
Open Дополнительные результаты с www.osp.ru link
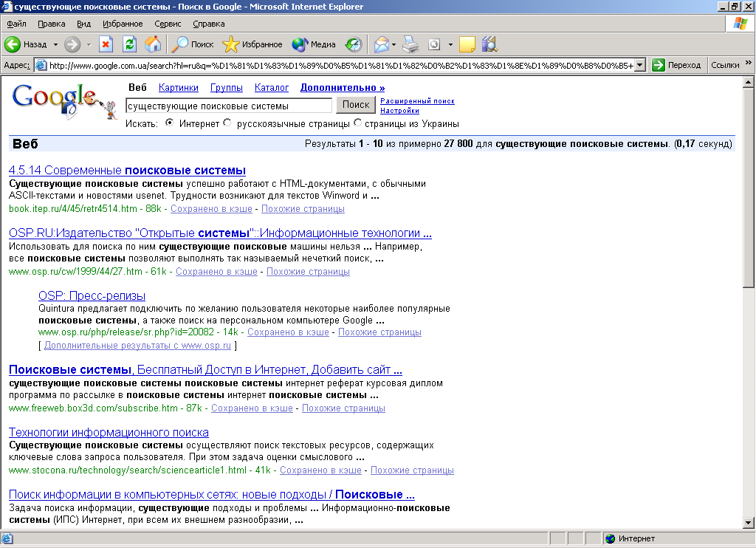137,346
